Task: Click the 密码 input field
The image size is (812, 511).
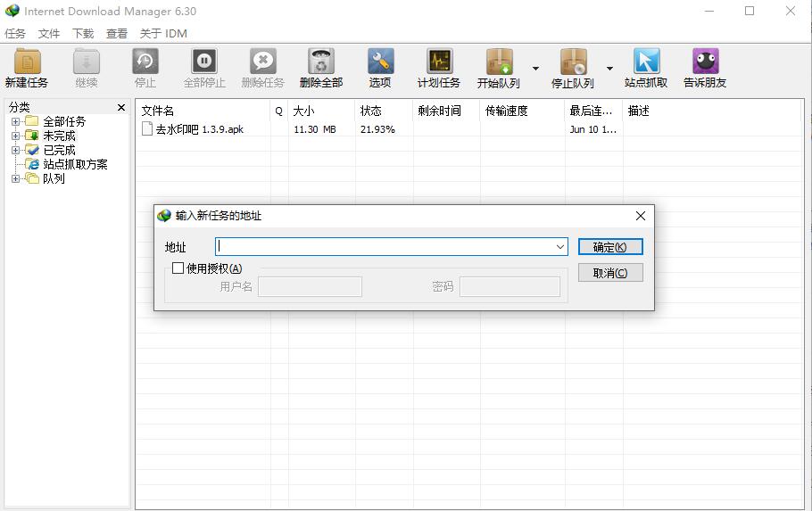Action: click(510, 287)
